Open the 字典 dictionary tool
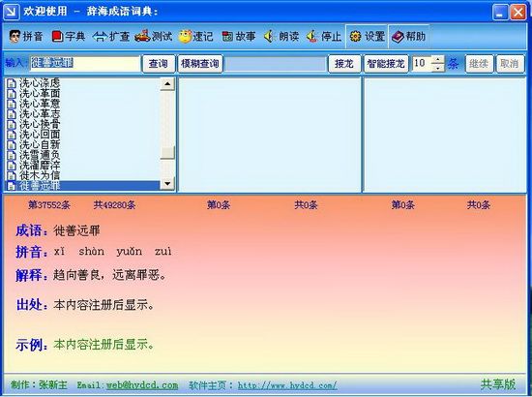The width and height of the screenshot is (532, 397). click(69, 37)
